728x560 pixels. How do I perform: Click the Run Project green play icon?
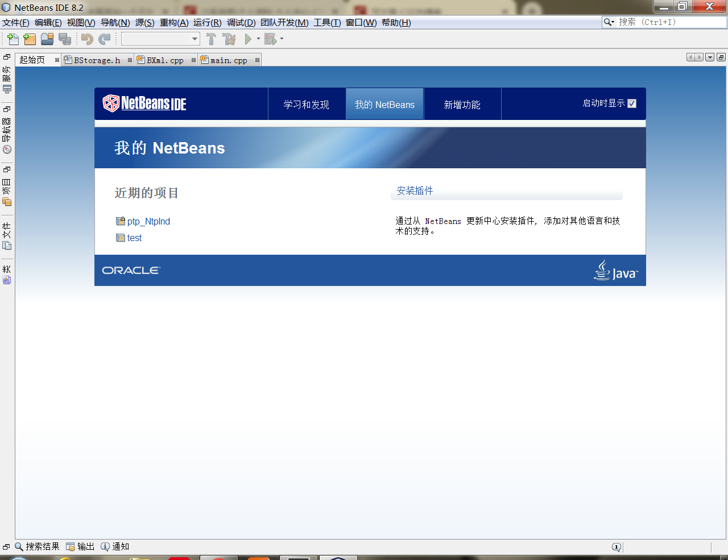pos(248,39)
